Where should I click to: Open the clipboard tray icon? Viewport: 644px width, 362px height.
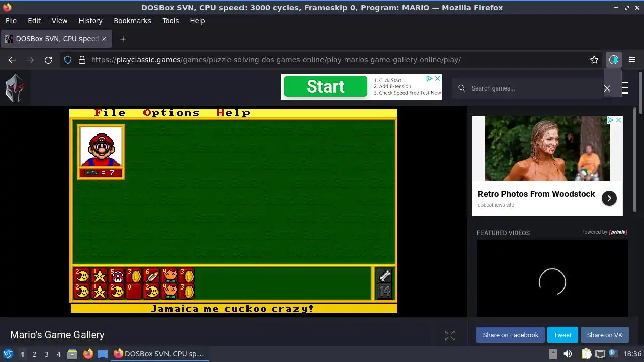click(x=586, y=354)
